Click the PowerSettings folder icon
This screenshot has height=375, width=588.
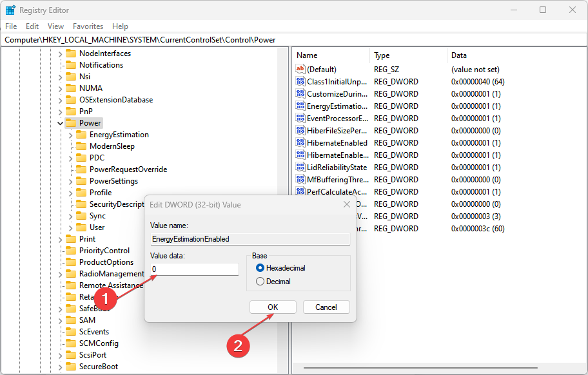[x=81, y=181]
